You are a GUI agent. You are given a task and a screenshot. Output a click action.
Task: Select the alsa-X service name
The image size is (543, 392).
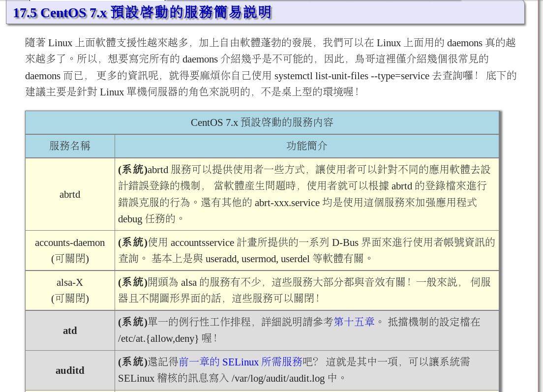coord(70,283)
